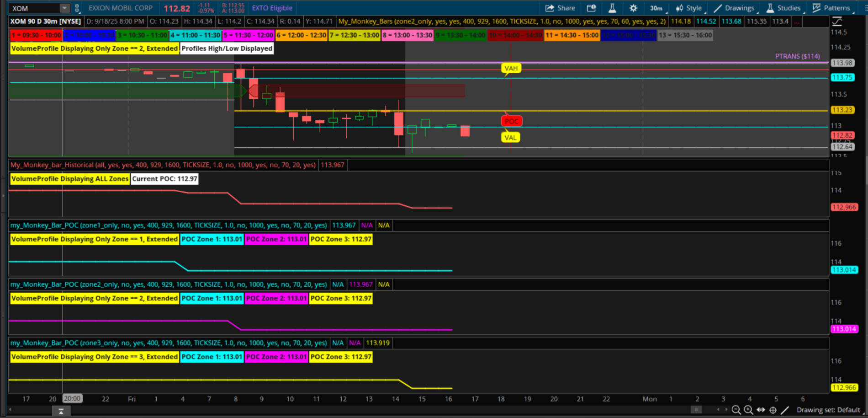The image size is (868, 418).
Task: Click the red POC bubble on chart
Action: pyautogui.click(x=511, y=121)
